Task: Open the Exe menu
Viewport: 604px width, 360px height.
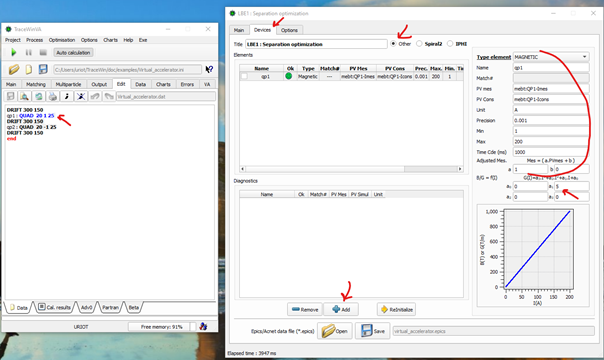Action: click(143, 40)
